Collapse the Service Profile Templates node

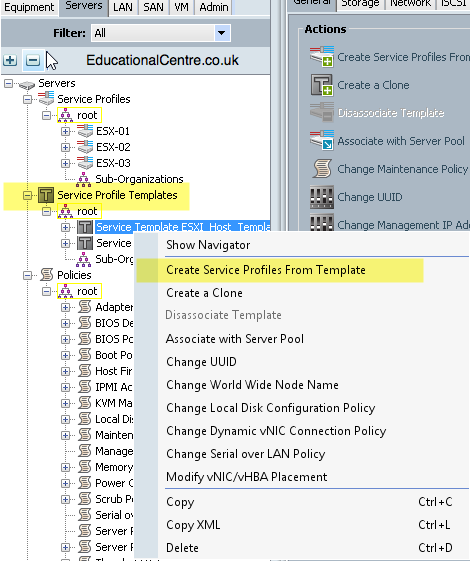click(x=27, y=195)
